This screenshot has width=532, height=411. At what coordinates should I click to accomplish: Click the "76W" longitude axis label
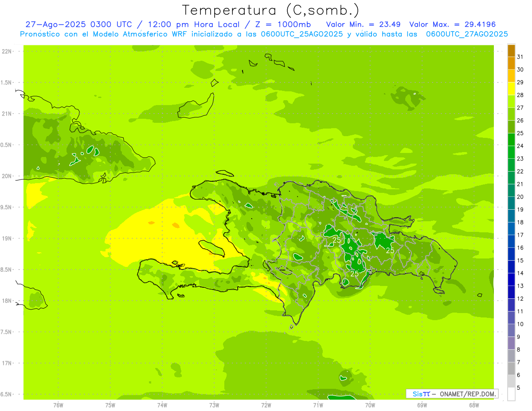pos(58,405)
